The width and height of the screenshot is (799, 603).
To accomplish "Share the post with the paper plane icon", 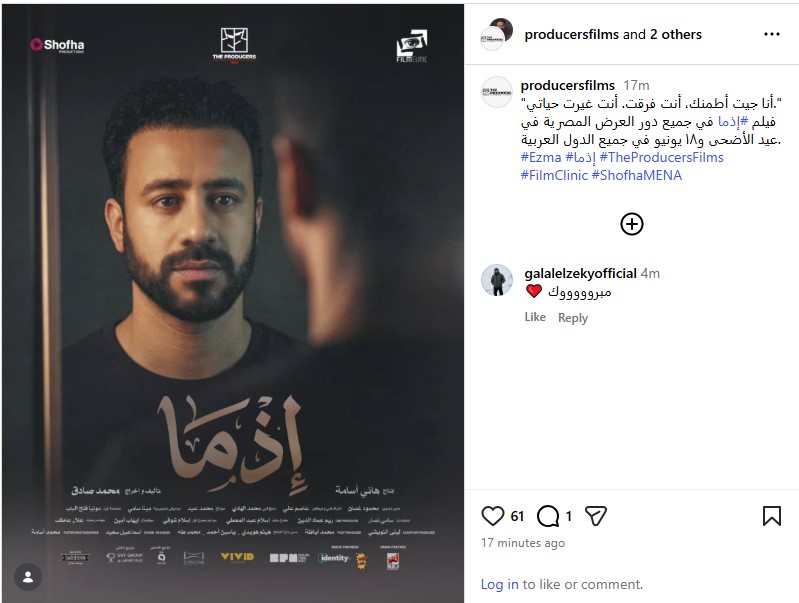I will click(596, 516).
